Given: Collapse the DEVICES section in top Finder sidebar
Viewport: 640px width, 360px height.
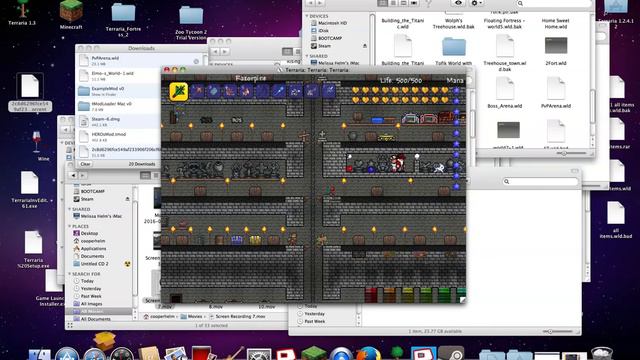Looking at the screenshot, I should (307, 16).
